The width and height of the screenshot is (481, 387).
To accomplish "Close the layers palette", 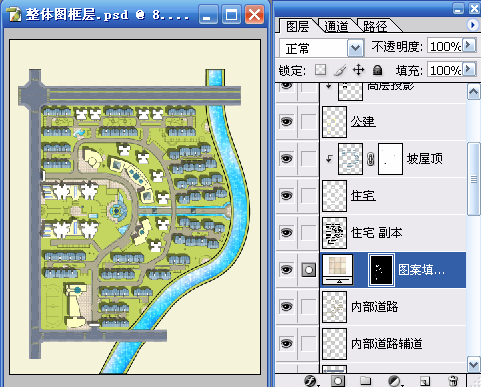I will pyautogui.click(x=474, y=8).
